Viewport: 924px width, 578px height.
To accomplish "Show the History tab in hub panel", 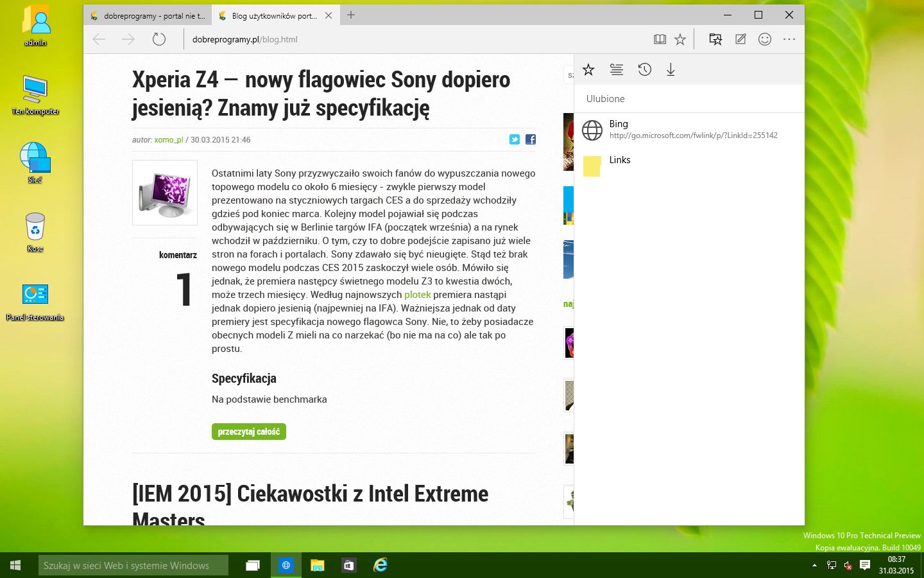I will (645, 70).
